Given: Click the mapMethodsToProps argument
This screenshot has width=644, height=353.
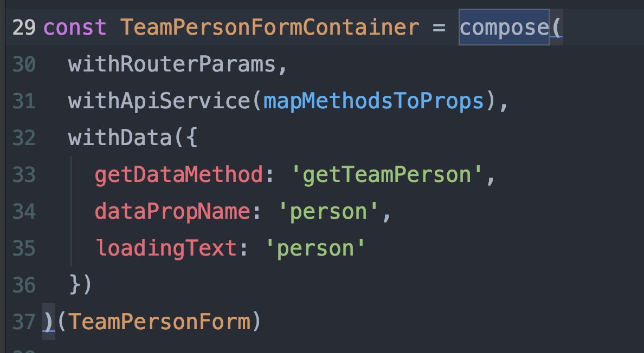Looking at the screenshot, I should click(x=373, y=101).
